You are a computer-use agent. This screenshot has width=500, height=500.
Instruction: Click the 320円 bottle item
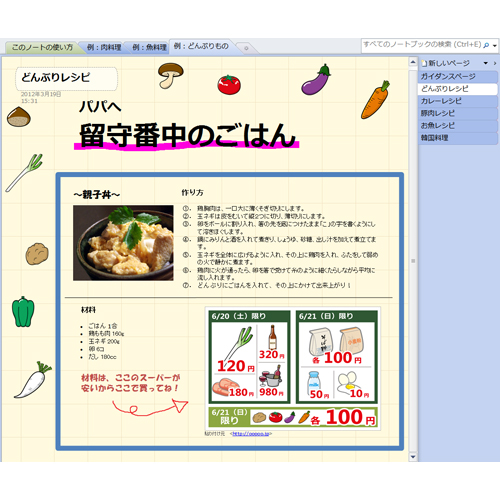pyautogui.click(x=272, y=342)
